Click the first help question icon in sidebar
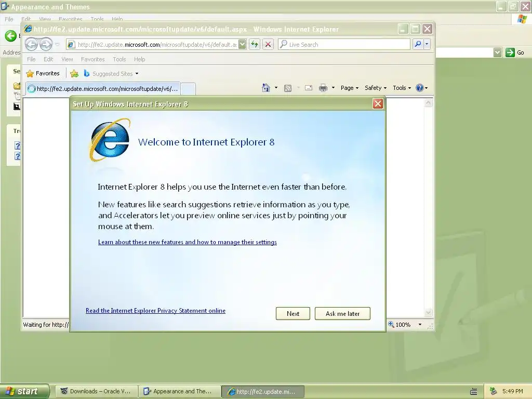 click(17, 145)
